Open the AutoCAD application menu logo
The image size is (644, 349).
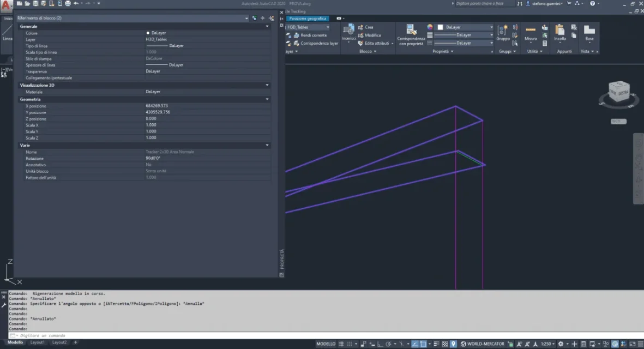click(6, 6)
